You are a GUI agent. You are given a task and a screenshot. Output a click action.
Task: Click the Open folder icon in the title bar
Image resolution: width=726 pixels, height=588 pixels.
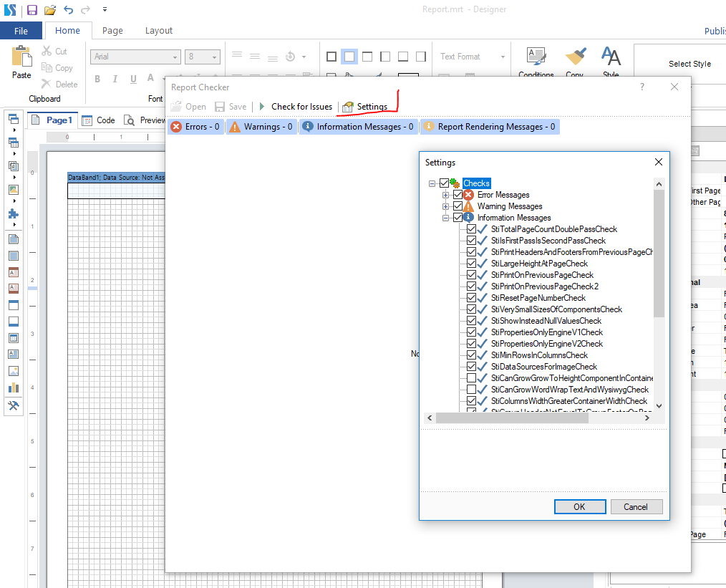pyautogui.click(x=50, y=10)
